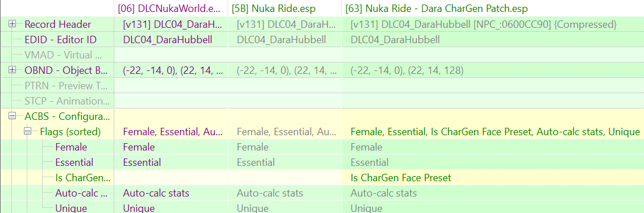The image size is (644, 213).
Task: Collapse the ACBS Configuration node
Action: [12, 116]
